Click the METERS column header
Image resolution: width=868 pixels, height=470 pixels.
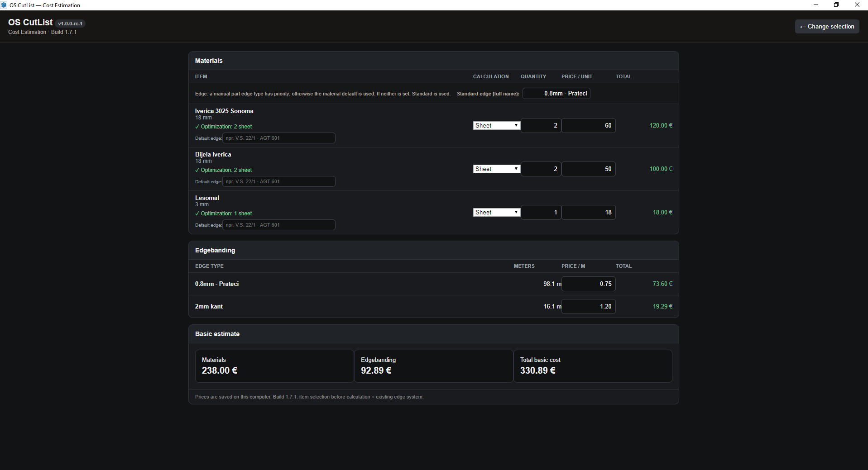[524, 266]
